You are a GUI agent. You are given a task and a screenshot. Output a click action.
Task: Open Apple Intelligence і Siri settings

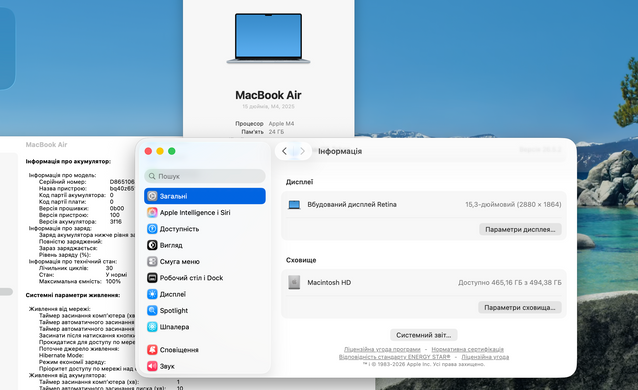(205, 213)
